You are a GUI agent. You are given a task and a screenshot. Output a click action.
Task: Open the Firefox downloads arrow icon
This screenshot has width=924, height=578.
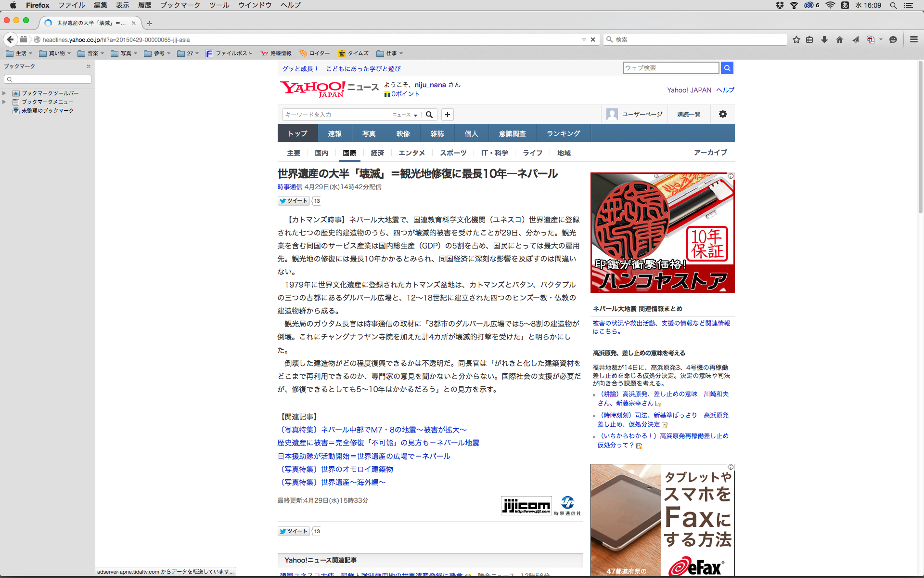pyautogui.click(x=824, y=39)
